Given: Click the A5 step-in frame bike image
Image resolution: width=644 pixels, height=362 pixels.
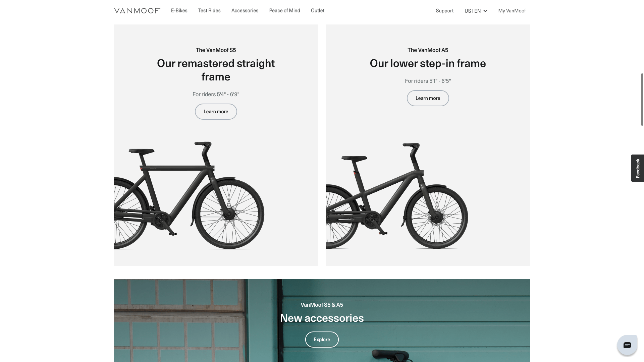Looking at the screenshot, I should pos(397,196).
